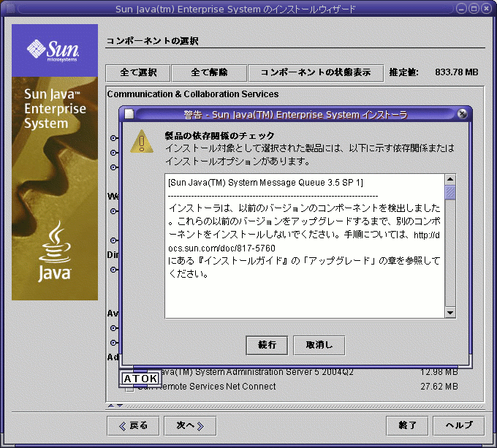Image resolution: width=497 pixels, height=448 pixels.
Task: Click the yellow warning triangle icon
Action: point(142,142)
